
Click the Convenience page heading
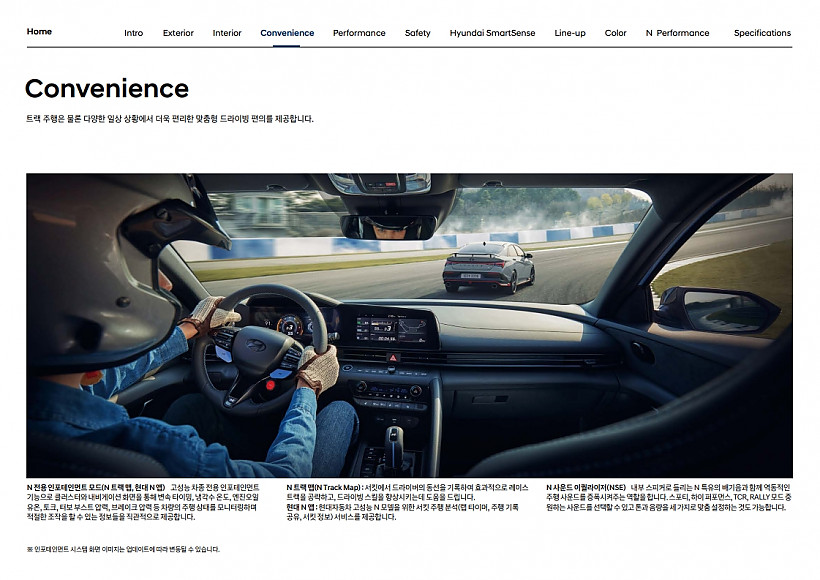pyautogui.click(x=107, y=88)
